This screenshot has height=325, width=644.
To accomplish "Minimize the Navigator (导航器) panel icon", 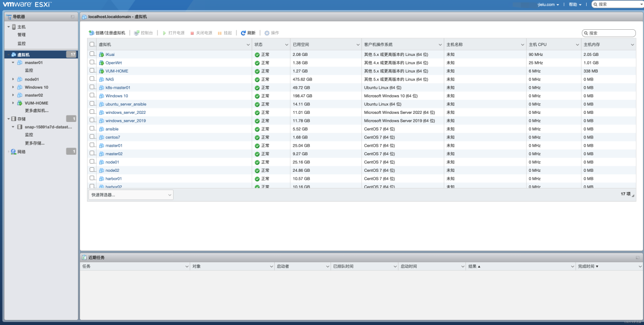I will pyautogui.click(x=72, y=17).
